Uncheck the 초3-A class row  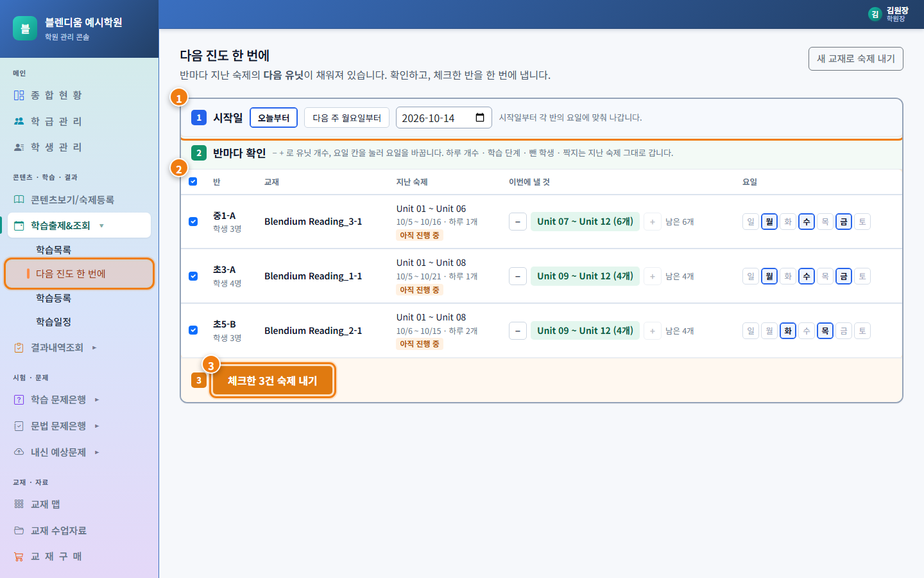point(193,276)
